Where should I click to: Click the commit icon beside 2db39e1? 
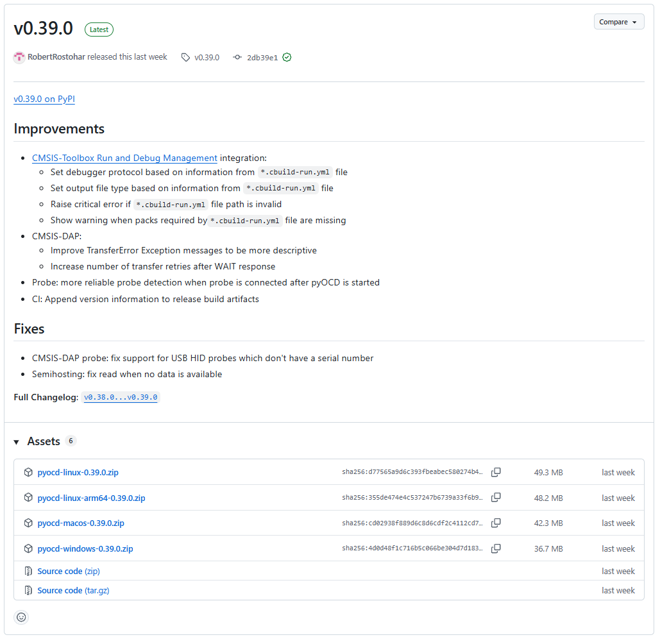[237, 57]
